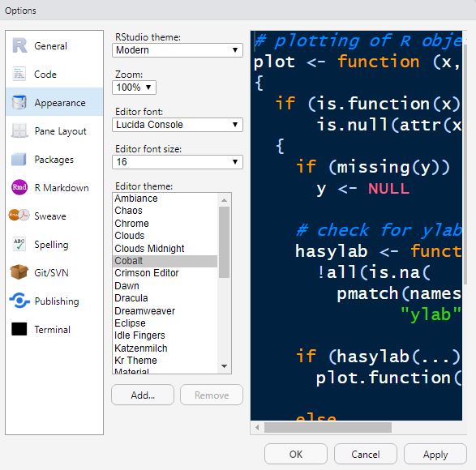The width and height of the screenshot is (476, 470).
Task: Click the Add... theme button
Action: tap(143, 395)
